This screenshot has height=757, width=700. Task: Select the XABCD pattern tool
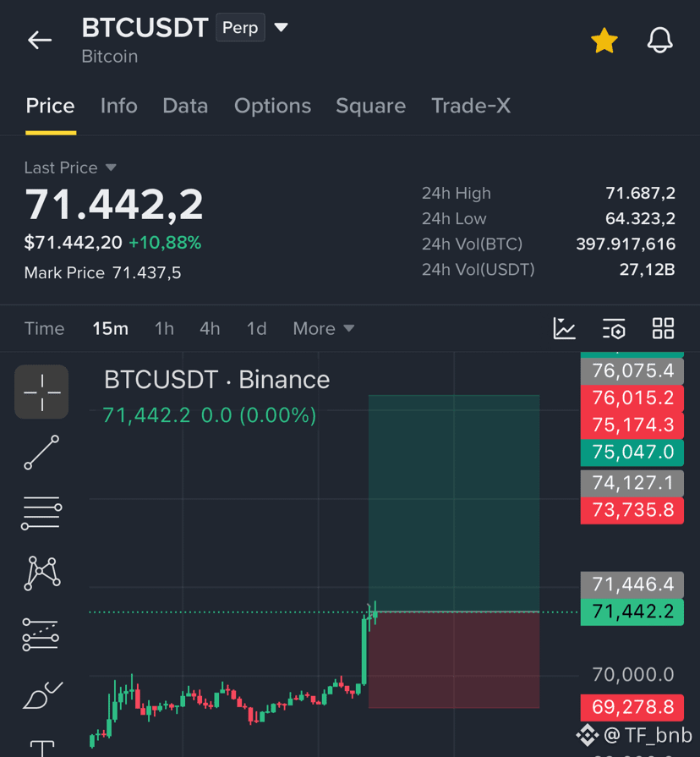click(x=42, y=573)
